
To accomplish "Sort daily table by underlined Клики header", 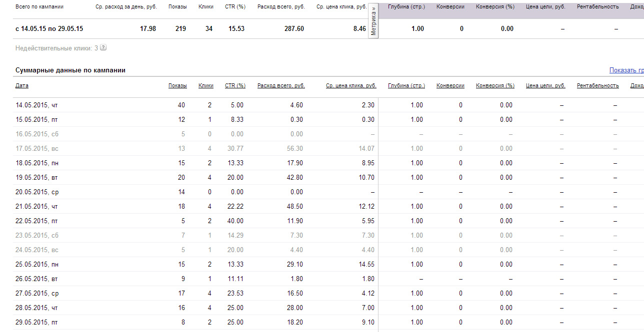I will coord(206,85).
